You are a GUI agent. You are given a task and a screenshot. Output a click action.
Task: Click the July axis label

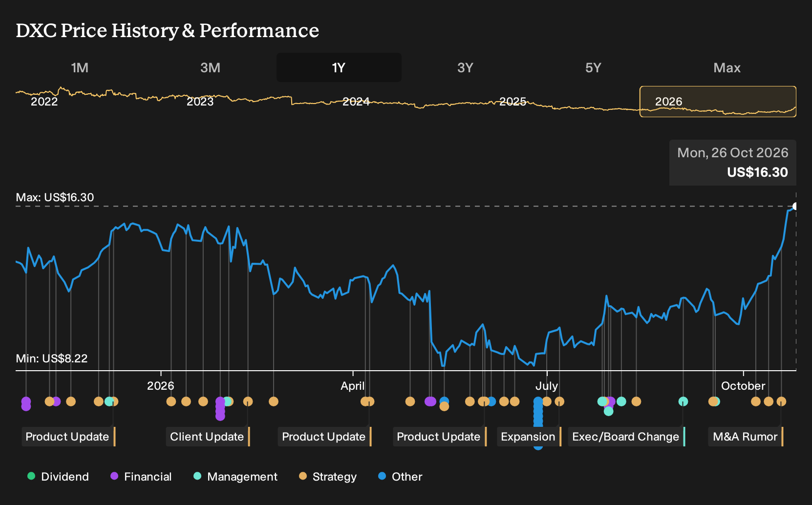(x=546, y=386)
